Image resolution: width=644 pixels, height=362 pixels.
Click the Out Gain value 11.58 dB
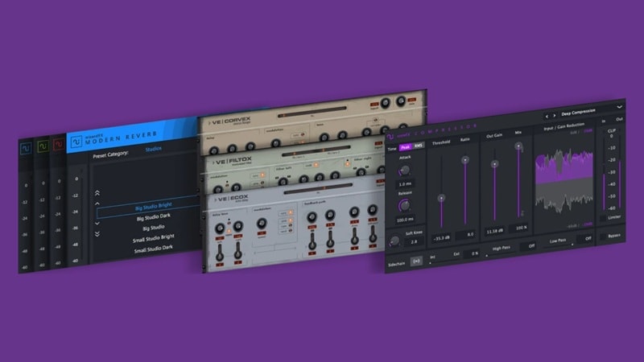(x=495, y=231)
